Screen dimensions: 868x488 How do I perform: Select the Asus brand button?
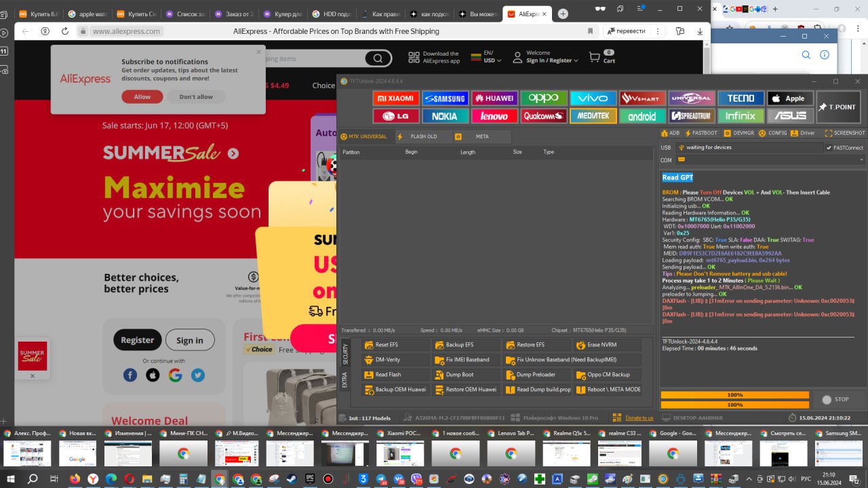click(x=790, y=116)
